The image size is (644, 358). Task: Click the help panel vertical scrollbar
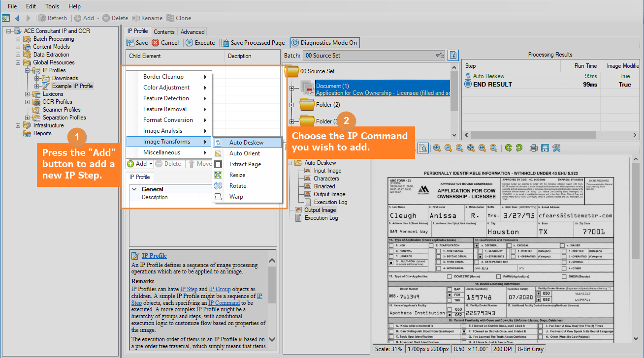(x=272, y=285)
